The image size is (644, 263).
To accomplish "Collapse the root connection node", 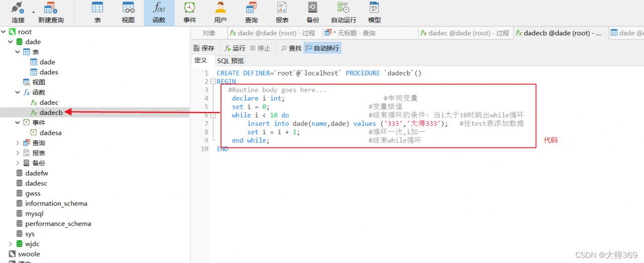I will (x=4, y=32).
